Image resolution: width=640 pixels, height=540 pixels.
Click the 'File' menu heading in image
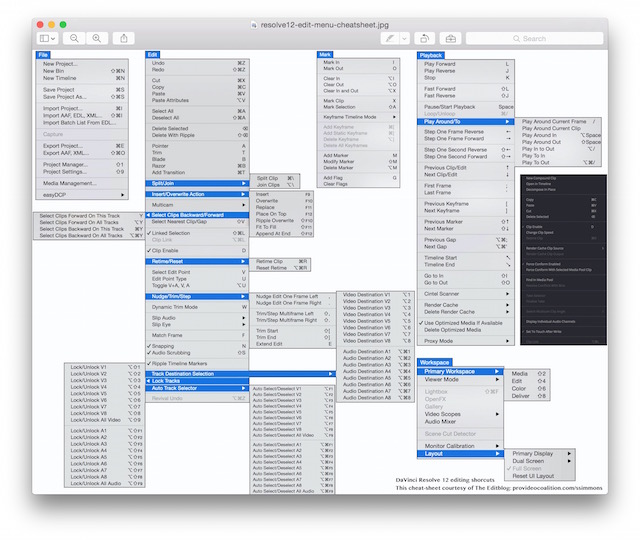pos(43,55)
